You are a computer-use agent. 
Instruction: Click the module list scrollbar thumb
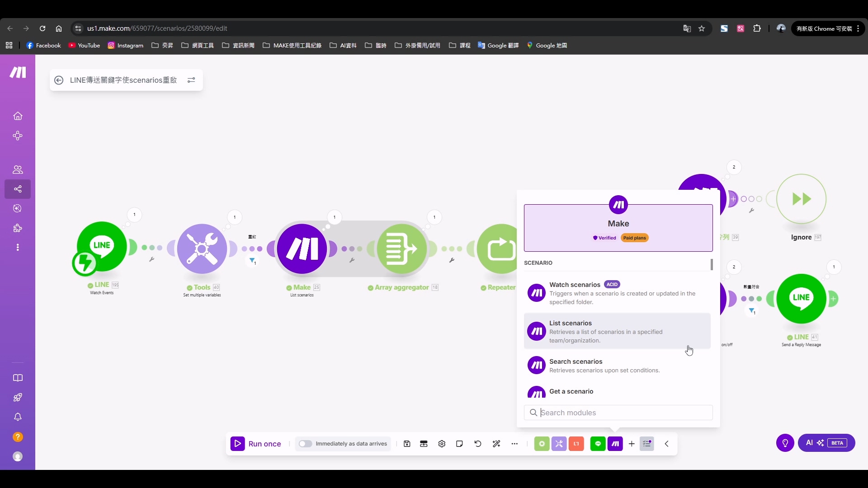[x=712, y=264]
